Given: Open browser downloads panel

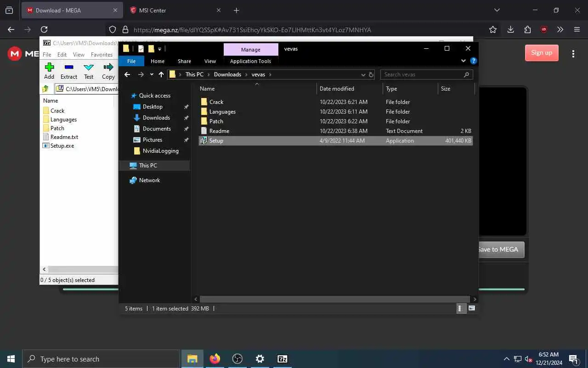Looking at the screenshot, I should [510, 29].
